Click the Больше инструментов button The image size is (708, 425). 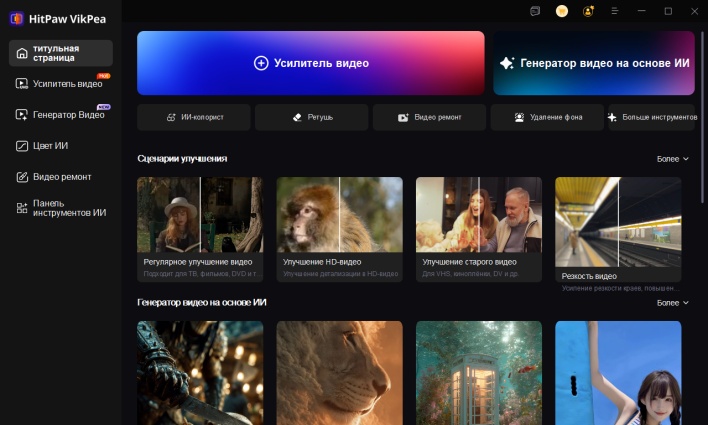click(652, 118)
